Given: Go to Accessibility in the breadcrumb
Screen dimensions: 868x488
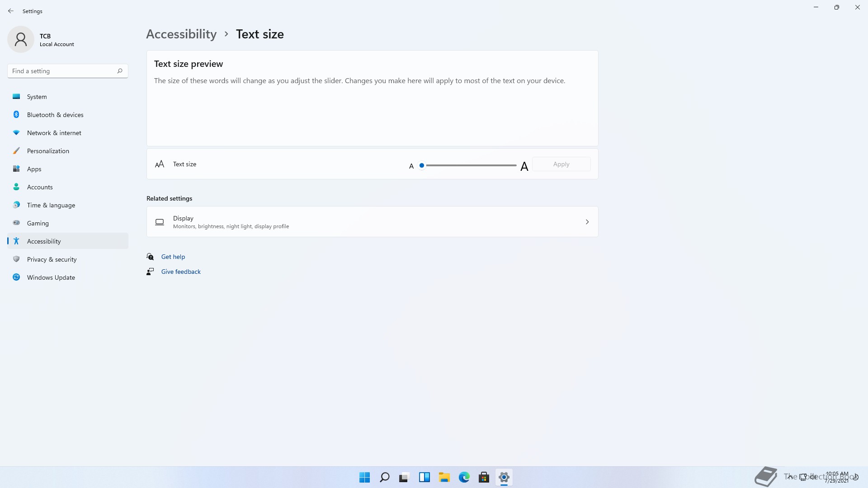Looking at the screenshot, I should [x=181, y=34].
